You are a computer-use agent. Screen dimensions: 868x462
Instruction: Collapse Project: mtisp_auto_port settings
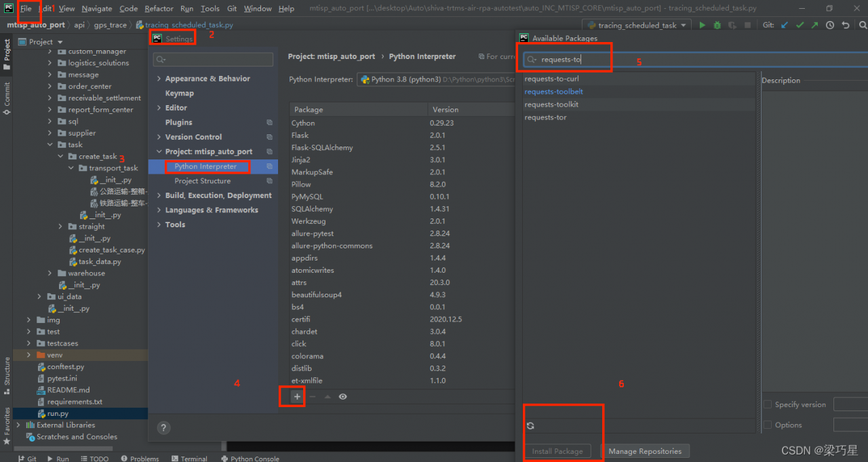(159, 152)
